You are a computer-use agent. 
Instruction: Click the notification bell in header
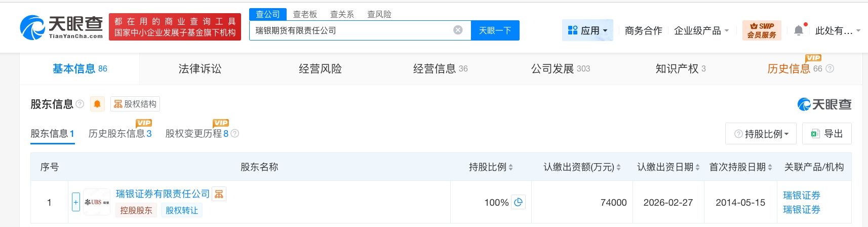[x=799, y=30]
